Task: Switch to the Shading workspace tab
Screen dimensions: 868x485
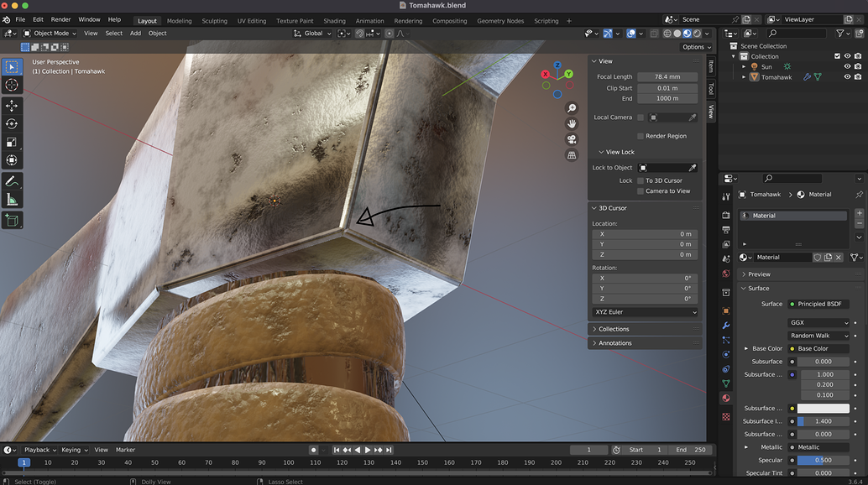Action: click(x=334, y=21)
